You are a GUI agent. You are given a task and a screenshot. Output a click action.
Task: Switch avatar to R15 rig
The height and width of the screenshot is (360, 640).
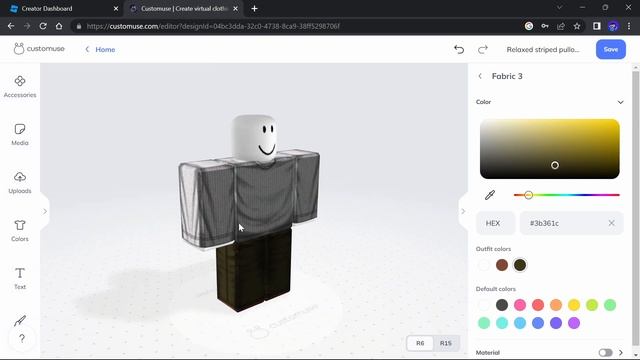(446, 343)
